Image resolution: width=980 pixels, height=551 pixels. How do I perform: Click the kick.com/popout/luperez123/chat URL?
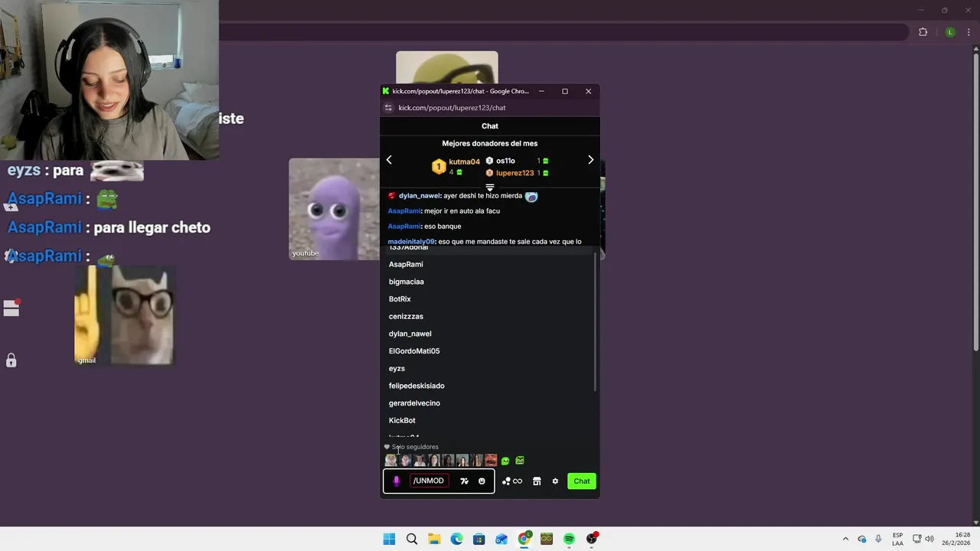click(452, 108)
